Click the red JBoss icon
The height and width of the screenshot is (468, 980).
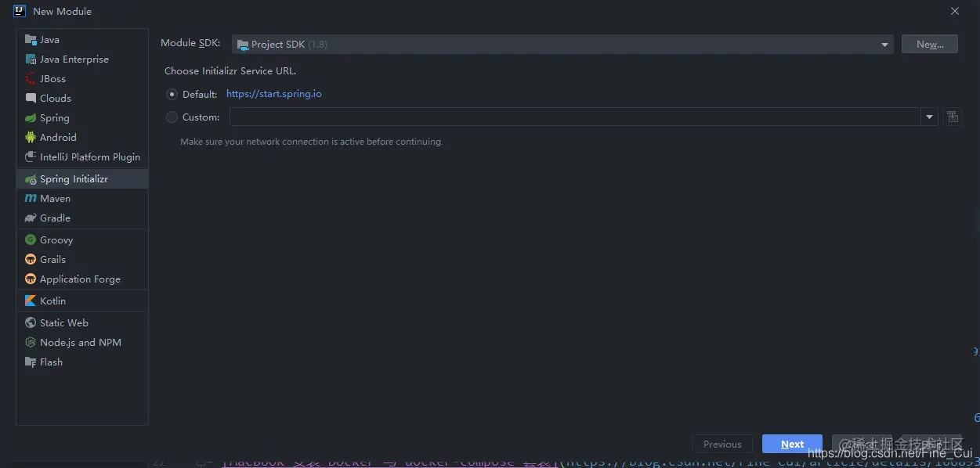point(31,79)
